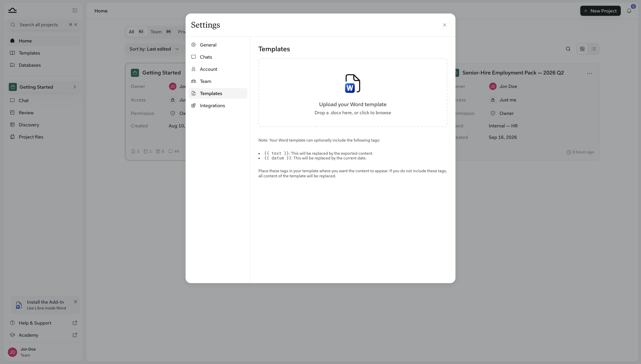641x364 pixels.
Task: Open Senior-Hire Employment Pack — 2026 Q2 card
Action: click(513, 73)
